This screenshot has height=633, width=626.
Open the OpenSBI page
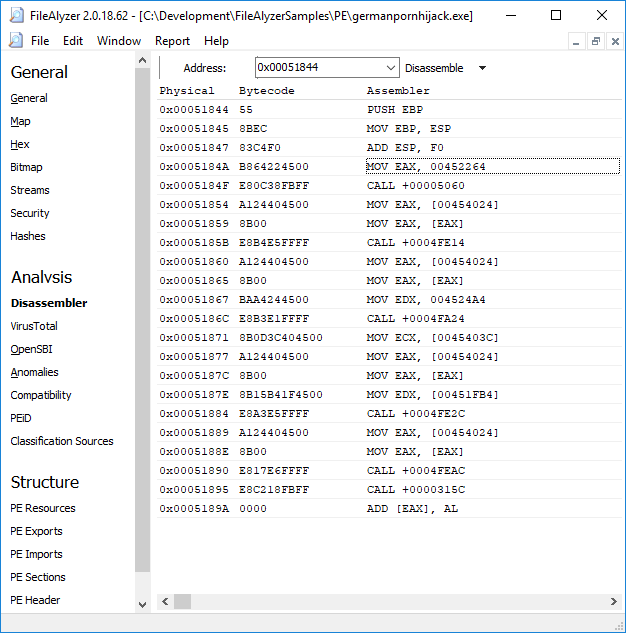(31, 349)
